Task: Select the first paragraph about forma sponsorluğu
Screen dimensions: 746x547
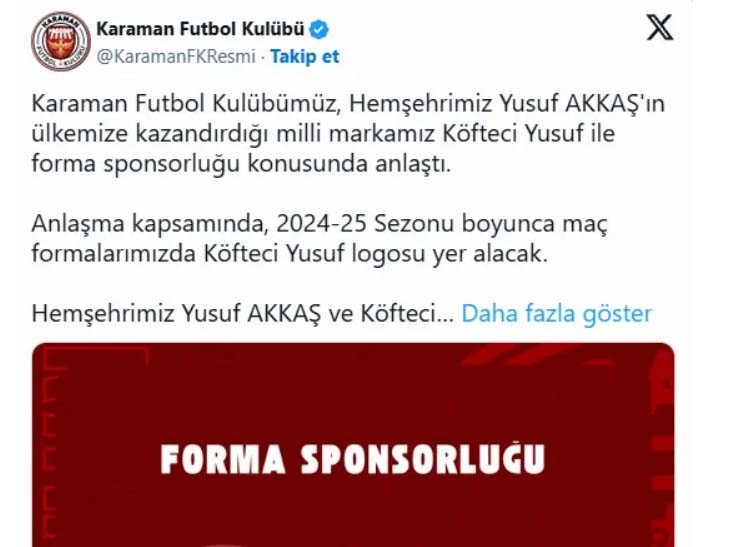Action: (348, 134)
